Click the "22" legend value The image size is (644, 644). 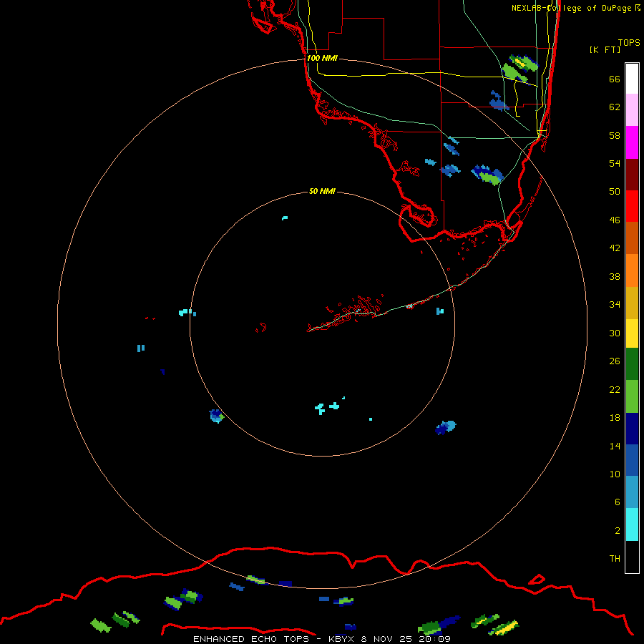click(615, 389)
